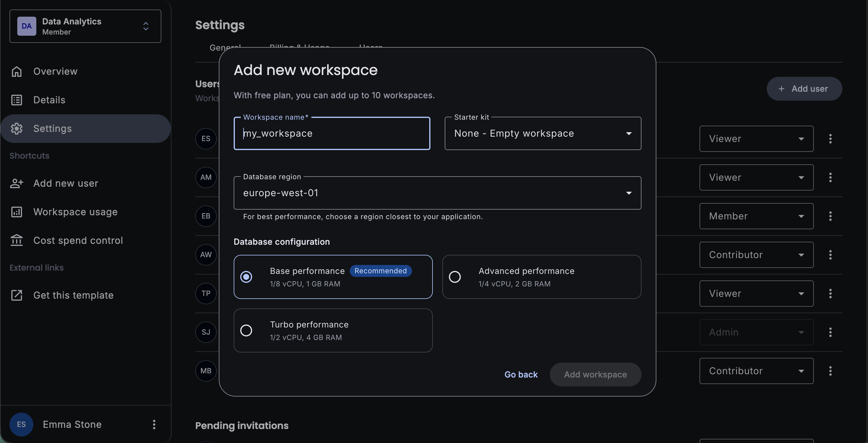
Task: Open the Data Analytics workspace switcher
Action: 85,26
